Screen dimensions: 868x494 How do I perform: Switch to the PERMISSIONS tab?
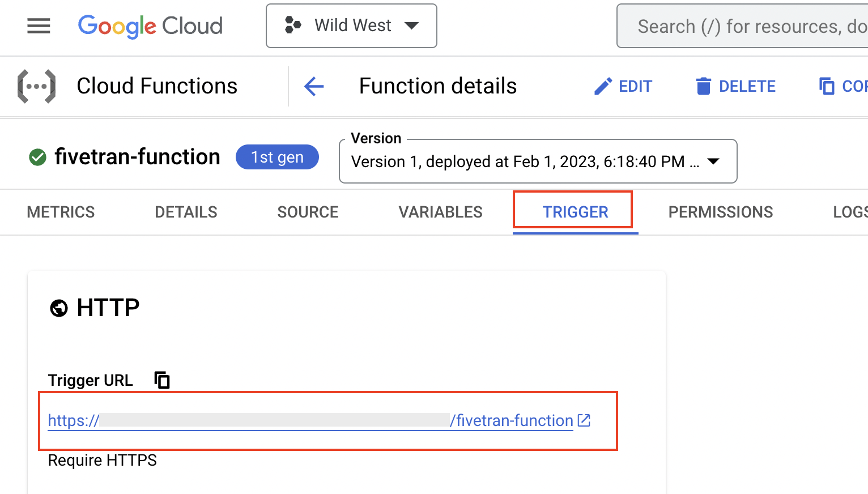click(x=721, y=212)
